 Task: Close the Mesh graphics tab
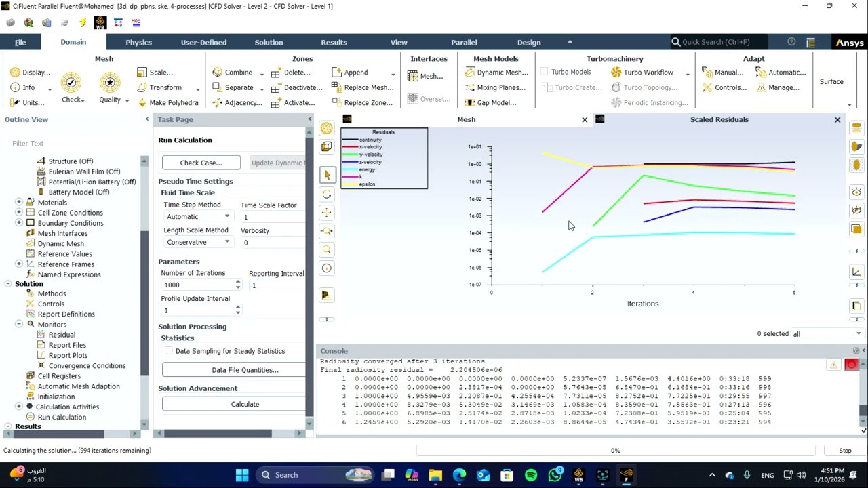585,120
